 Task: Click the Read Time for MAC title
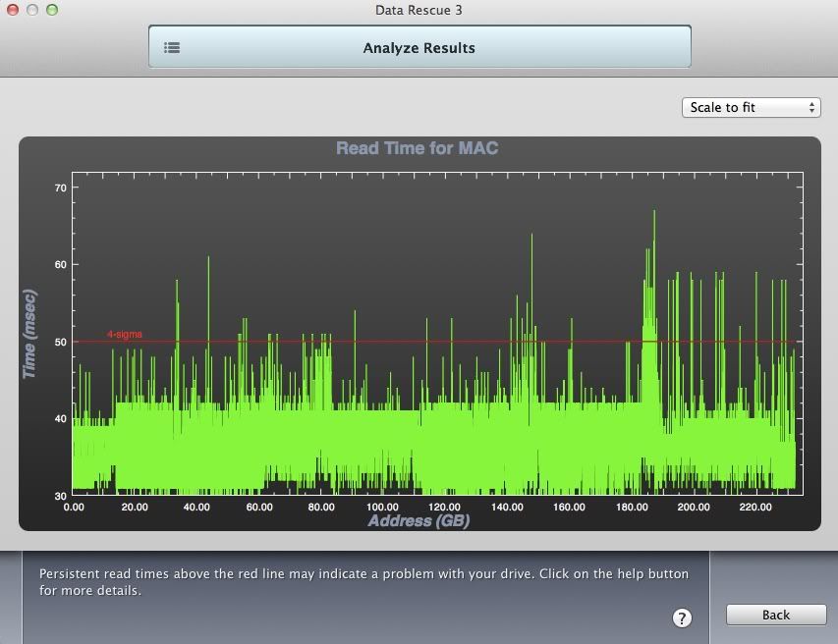pos(417,148)
